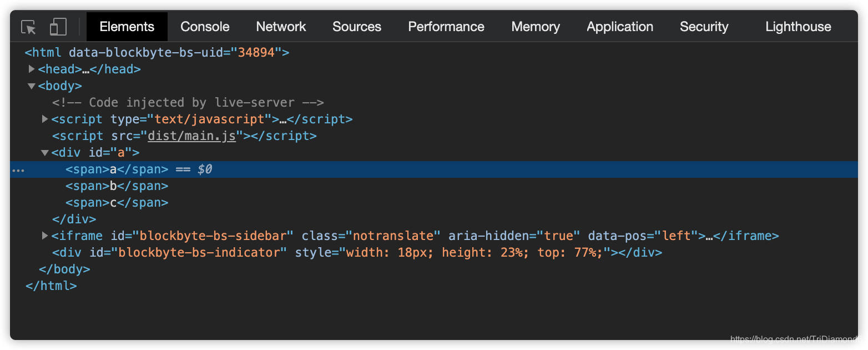Activate the inspect element picker icon
Image resolution: width=868 pixels, height=350 pixels.
[x=28, y=27]
